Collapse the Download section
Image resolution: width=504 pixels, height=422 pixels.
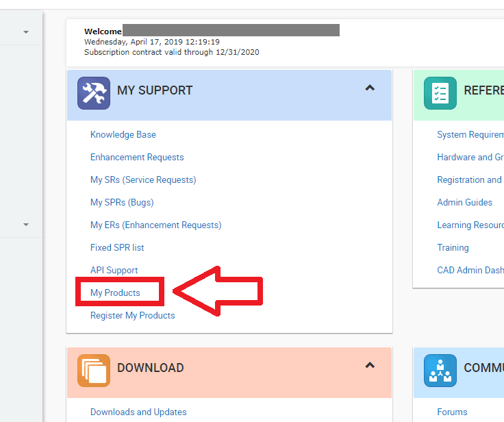(x=370, y=366)
